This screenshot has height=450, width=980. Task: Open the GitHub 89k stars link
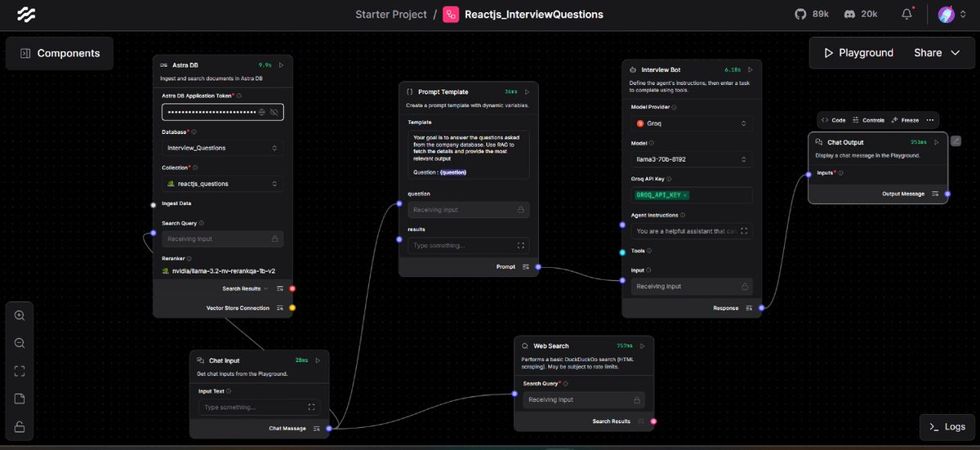click(811, 14)
